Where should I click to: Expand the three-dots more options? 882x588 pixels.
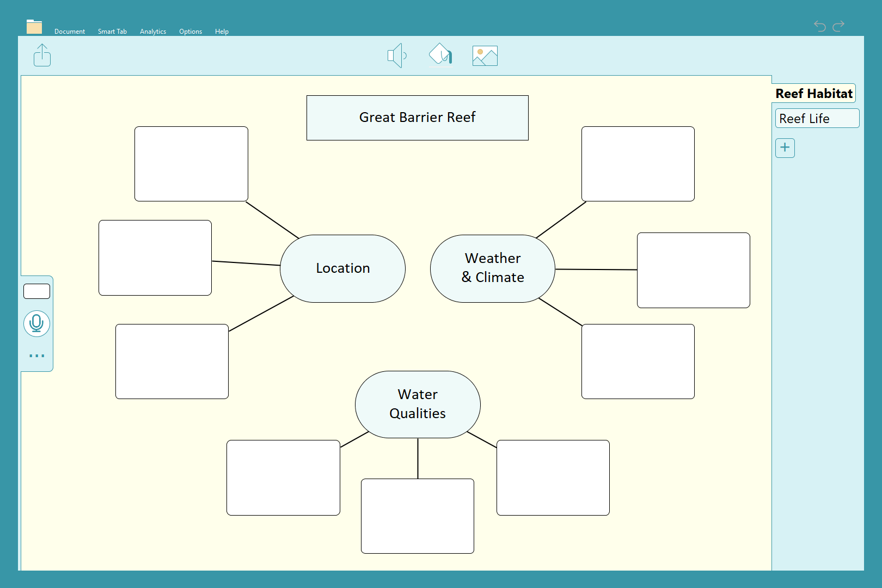coord(36,356)
